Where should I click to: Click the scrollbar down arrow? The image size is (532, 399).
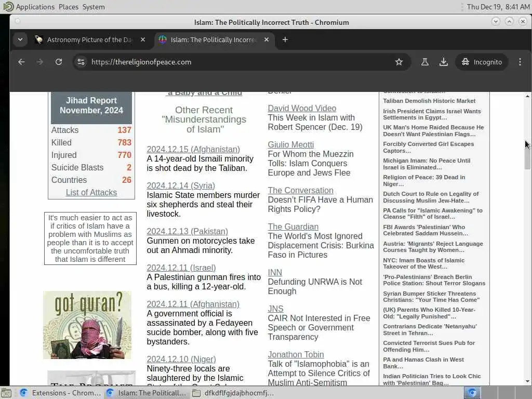click(x=527, y=381)
